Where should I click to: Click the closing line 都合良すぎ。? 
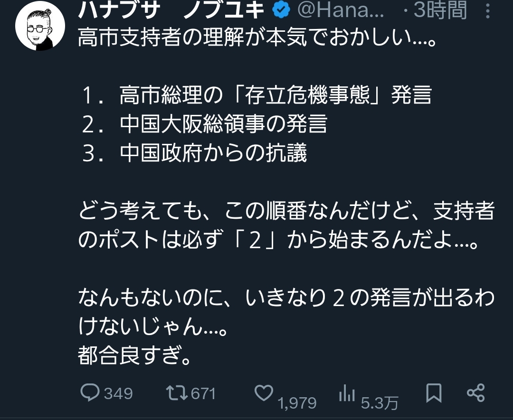coord(134,355)
